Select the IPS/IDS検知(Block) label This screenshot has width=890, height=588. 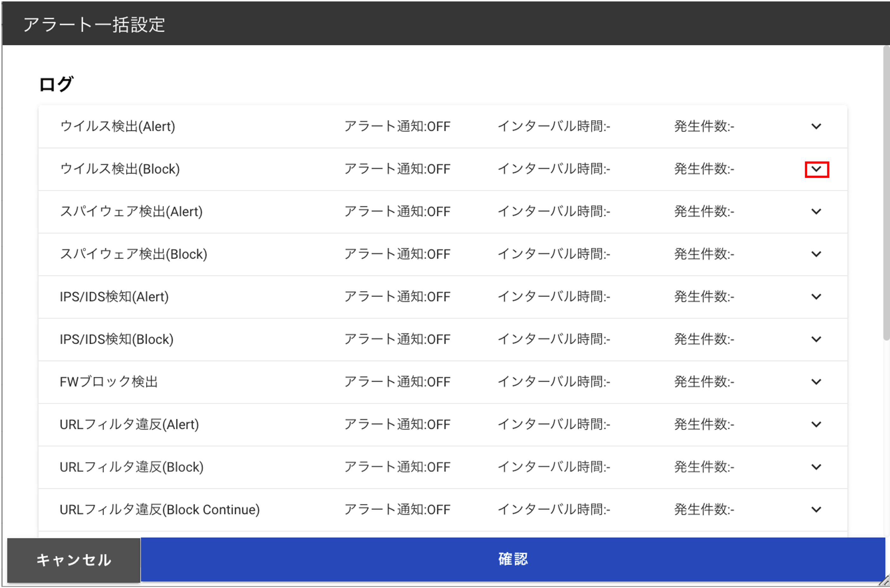tap(117, 339)
